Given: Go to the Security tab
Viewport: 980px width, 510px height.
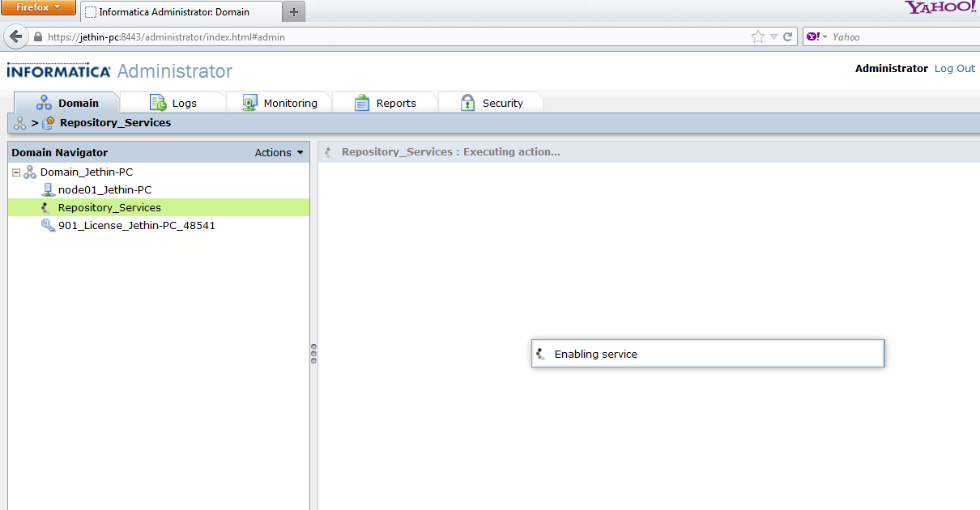Looking at the screenshot, I should (492, 103).
